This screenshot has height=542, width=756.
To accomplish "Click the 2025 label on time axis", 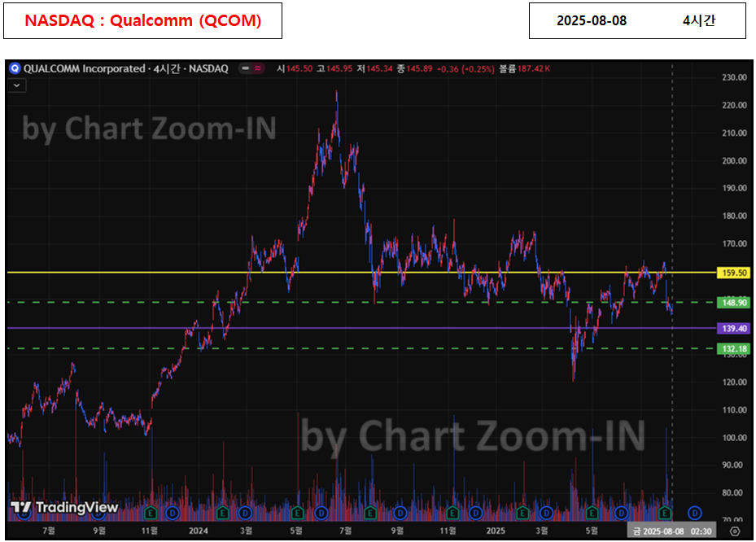I will [x=496, y=531].
